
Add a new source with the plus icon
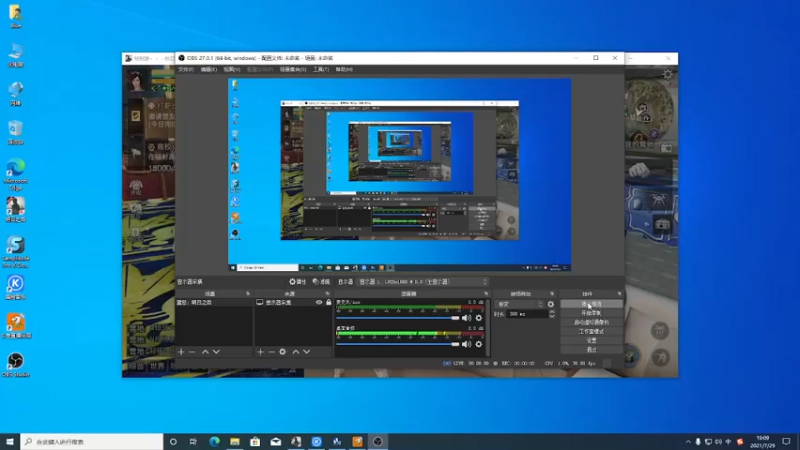[x=261, y=352]
